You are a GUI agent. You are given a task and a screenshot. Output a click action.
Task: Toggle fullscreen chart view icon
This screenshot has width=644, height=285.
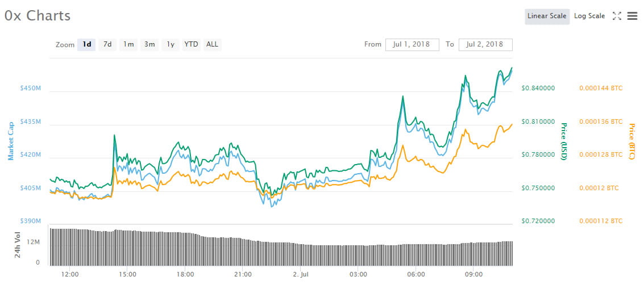pyautogui.click(x=617, y=16)
